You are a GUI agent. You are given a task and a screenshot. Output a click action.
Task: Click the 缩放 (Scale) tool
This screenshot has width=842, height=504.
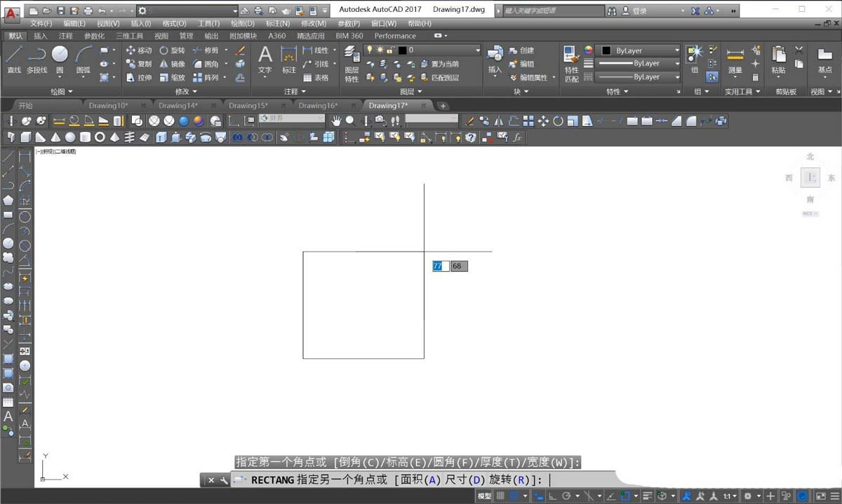[x=173, y=78]
